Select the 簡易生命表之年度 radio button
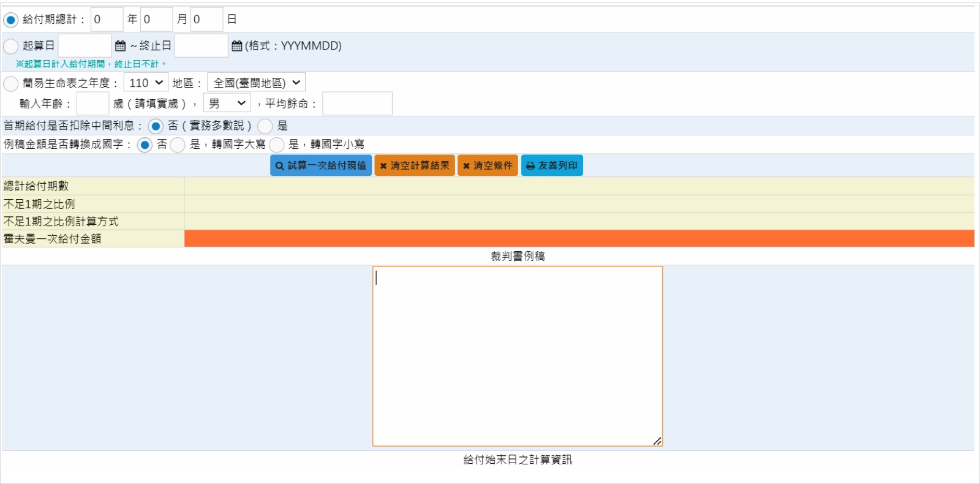This screenshot has height=484, width=980. (x=11, y=83)
